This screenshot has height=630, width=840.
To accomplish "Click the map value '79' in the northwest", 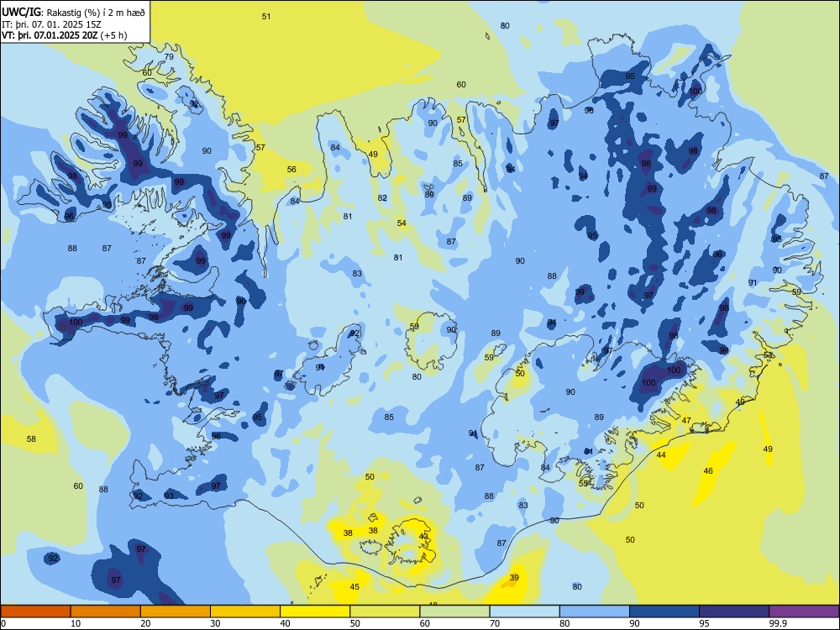I will pos(169,57).
